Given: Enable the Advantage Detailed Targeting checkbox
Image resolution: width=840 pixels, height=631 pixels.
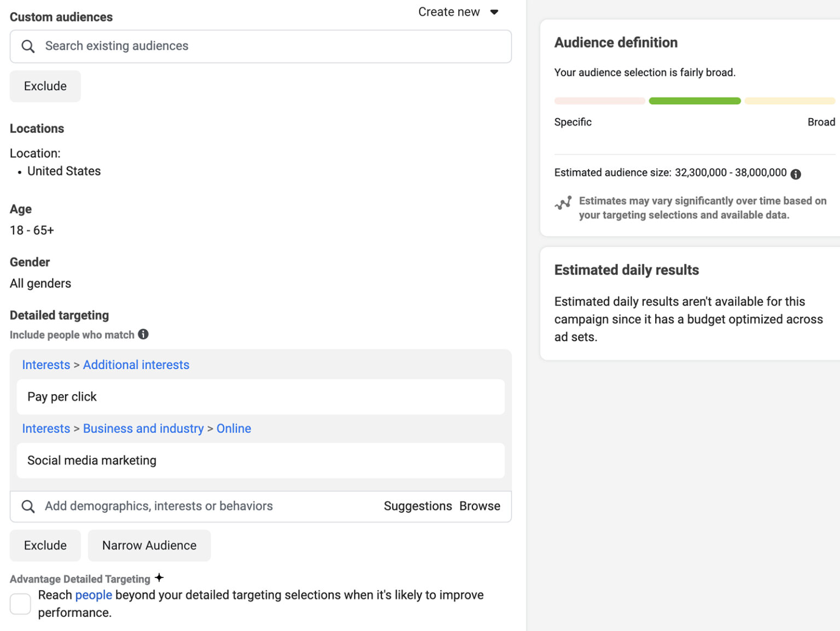Looking at the screenshot, I should point(20,604).
